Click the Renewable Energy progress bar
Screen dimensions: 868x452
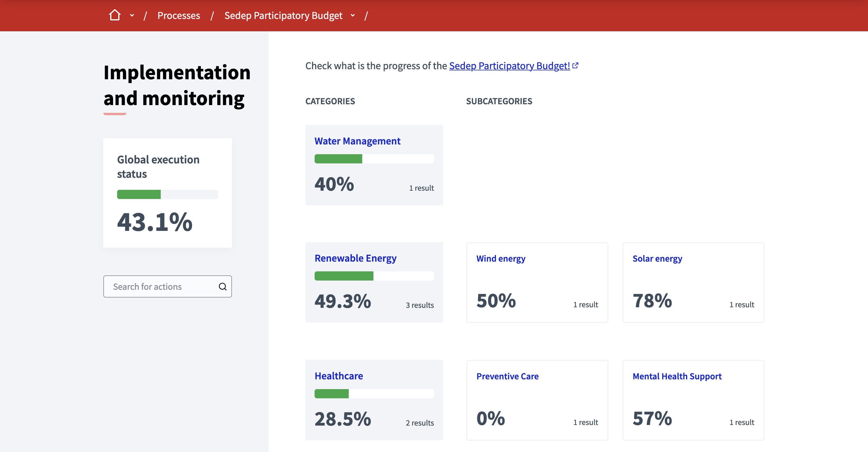tap(374, 276)
